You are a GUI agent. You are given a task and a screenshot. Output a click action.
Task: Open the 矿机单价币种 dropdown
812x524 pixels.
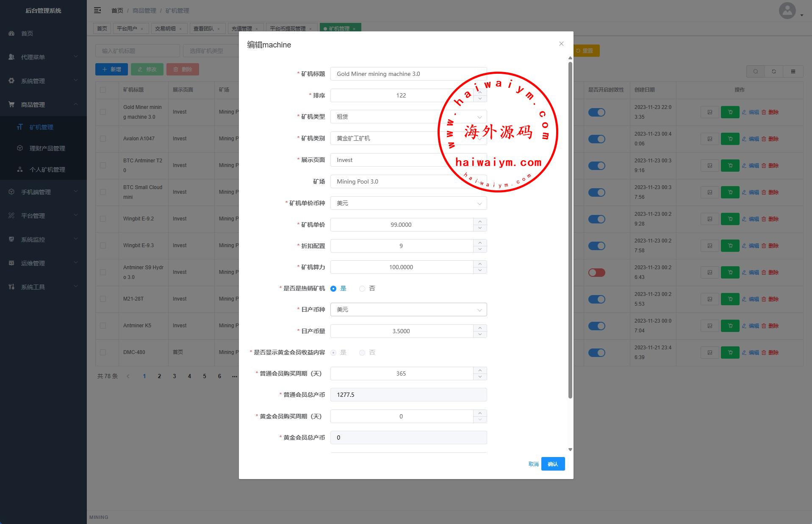(x=408, y=203)
